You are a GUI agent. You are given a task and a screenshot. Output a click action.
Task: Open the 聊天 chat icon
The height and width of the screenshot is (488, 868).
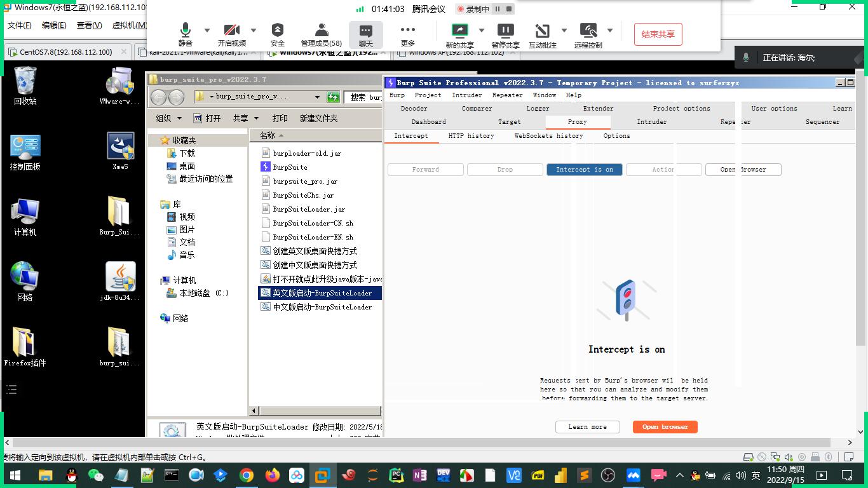(365, 30)
